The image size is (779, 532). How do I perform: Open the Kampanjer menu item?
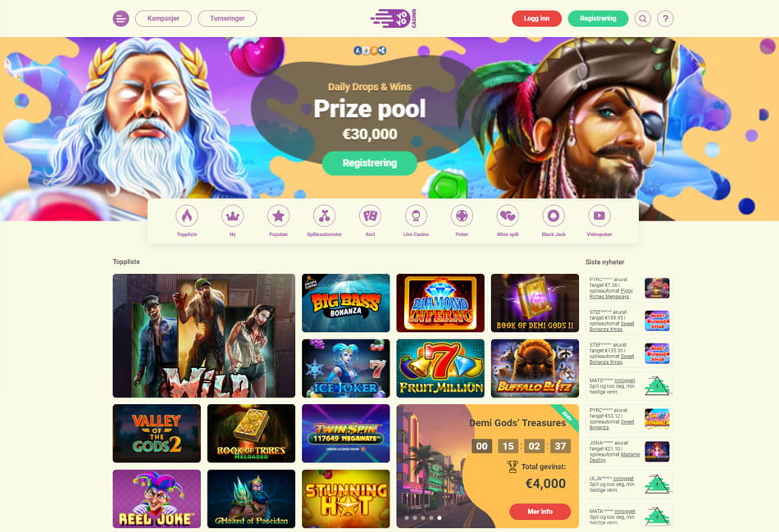point(163,18)
